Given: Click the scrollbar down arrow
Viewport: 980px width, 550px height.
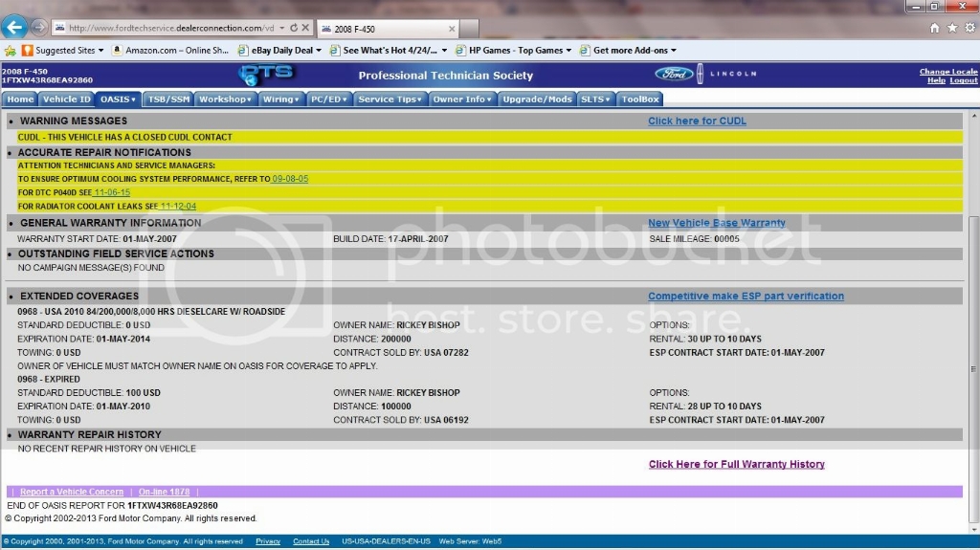Looking at the screenshot, I should [973, 529].
